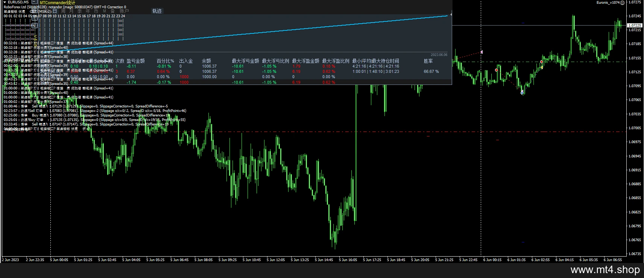Viewport: 644px width, 278px height.
Task: Click the Euronis_v1074 smiley face icon
Action: 622,3
